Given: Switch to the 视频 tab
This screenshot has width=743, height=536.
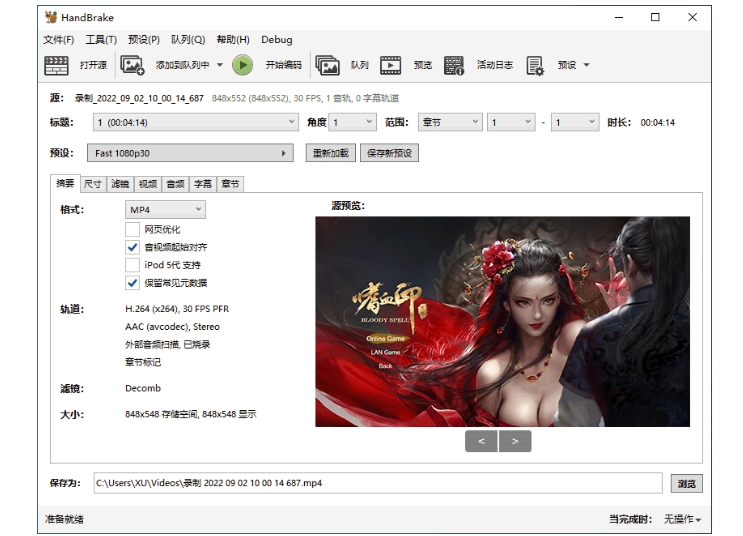Looking at the screenshot, I should click(148, 184).
